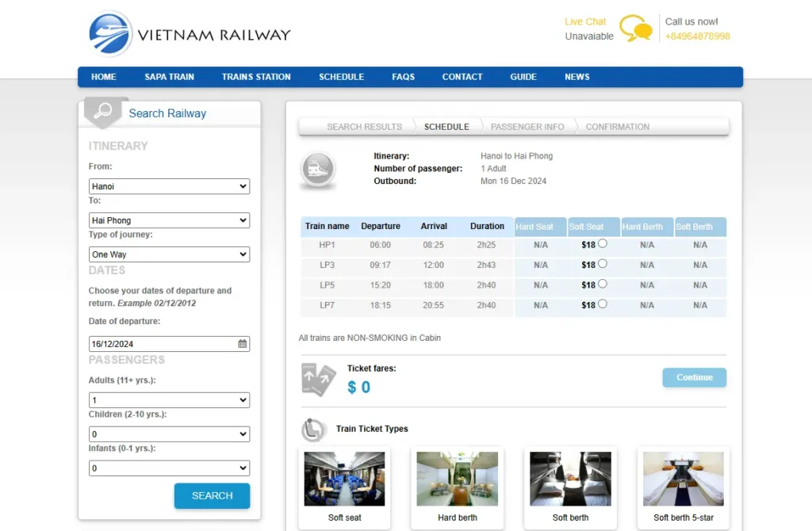This screenshot has height=531, width=812.
Task: Click the seat icon next to Train Ticket Types
Action: pos(312,430)
